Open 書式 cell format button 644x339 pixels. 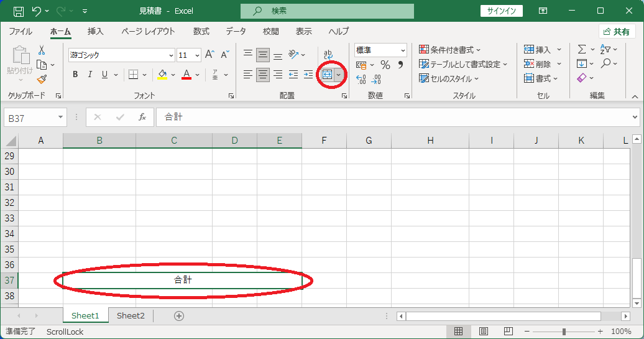[x=541, y=78]
